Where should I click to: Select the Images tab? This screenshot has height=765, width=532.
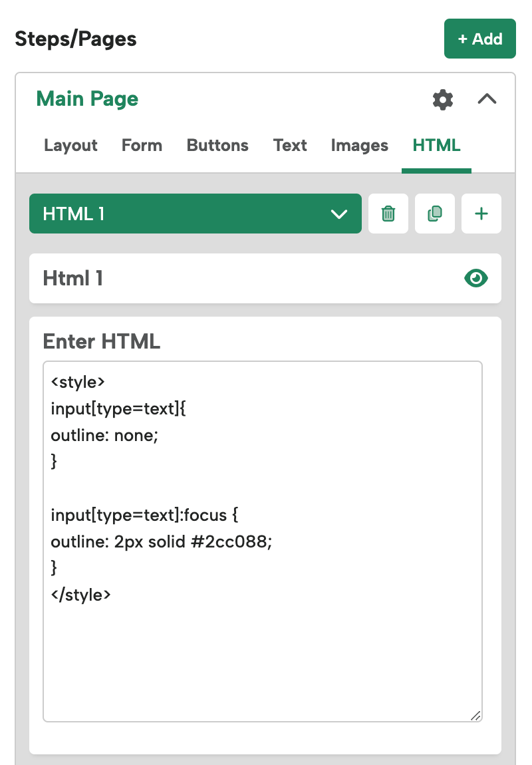coord(359,146)
